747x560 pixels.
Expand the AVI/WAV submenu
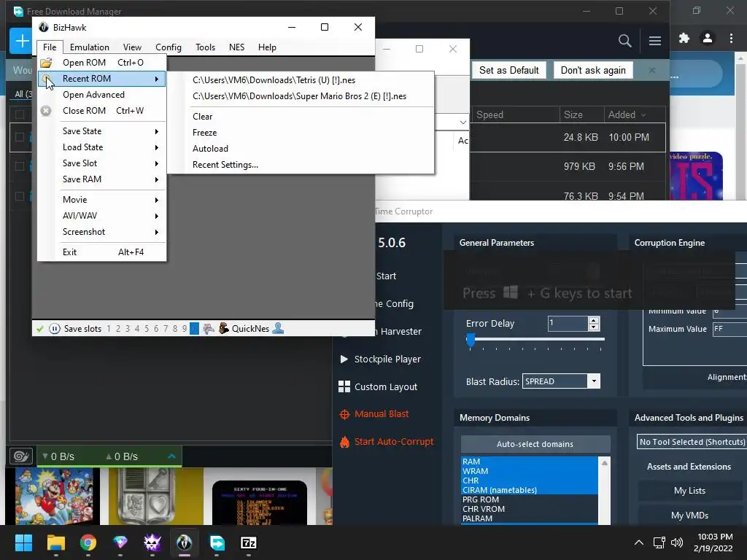coord(102,216)
